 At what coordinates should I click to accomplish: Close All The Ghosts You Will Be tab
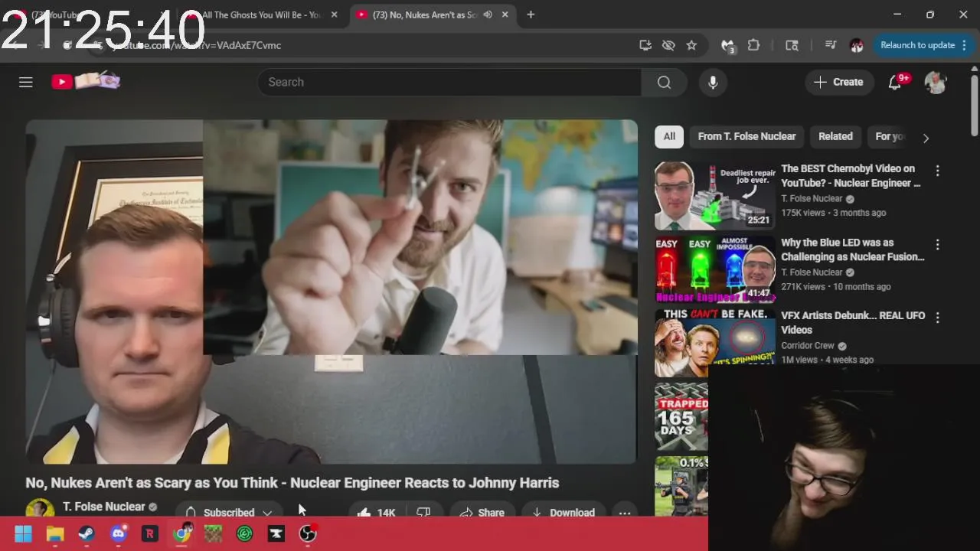click(x=334, y=15)
